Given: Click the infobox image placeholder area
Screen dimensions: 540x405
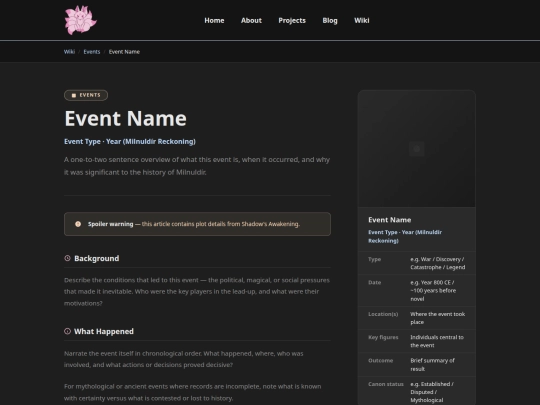Looking at the screenshot, I should (x=417, y=149).
